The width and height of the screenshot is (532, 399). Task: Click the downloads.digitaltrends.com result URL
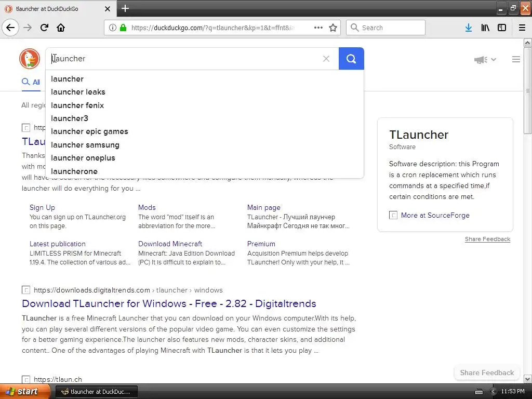tap(128, 290)
